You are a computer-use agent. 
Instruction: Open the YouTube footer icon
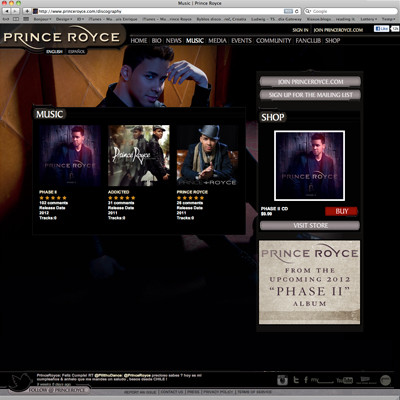click(344, 380)
